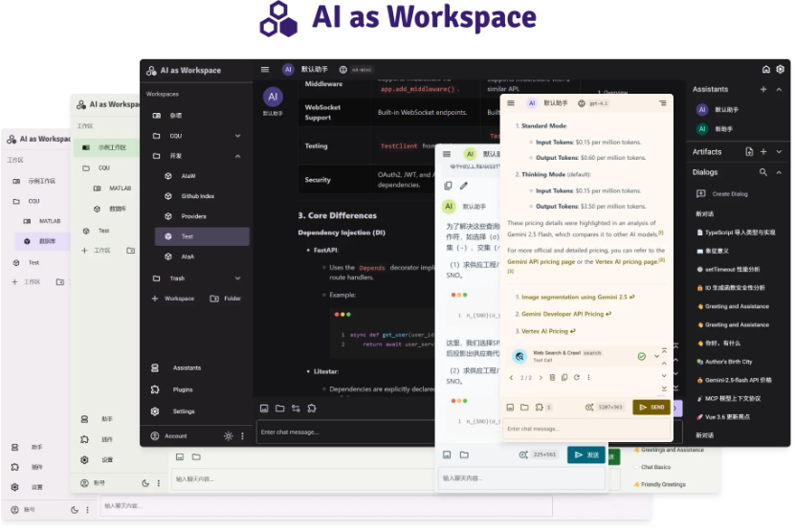This screenshot has width=795, height=532.
Task: Open hamburger menu in beige chat window
Action: 511,103
